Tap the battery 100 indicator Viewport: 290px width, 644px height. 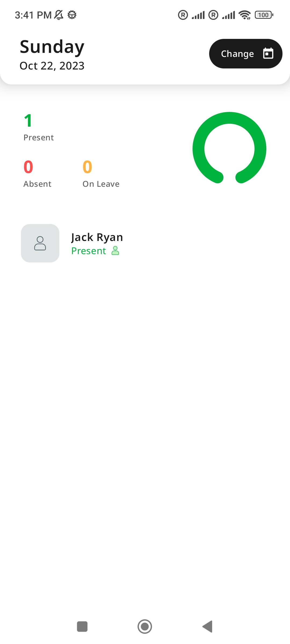[x=264, y=15]
